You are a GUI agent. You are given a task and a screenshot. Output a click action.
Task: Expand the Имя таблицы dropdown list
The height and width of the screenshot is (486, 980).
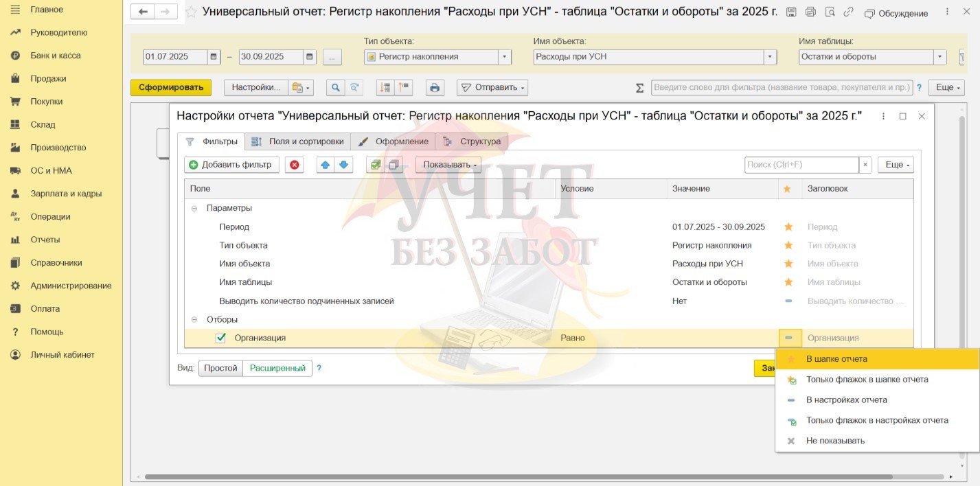939,57
